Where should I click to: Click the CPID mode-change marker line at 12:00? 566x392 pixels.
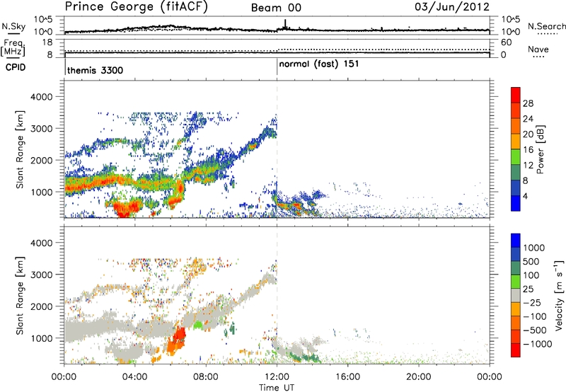(277, 67)
